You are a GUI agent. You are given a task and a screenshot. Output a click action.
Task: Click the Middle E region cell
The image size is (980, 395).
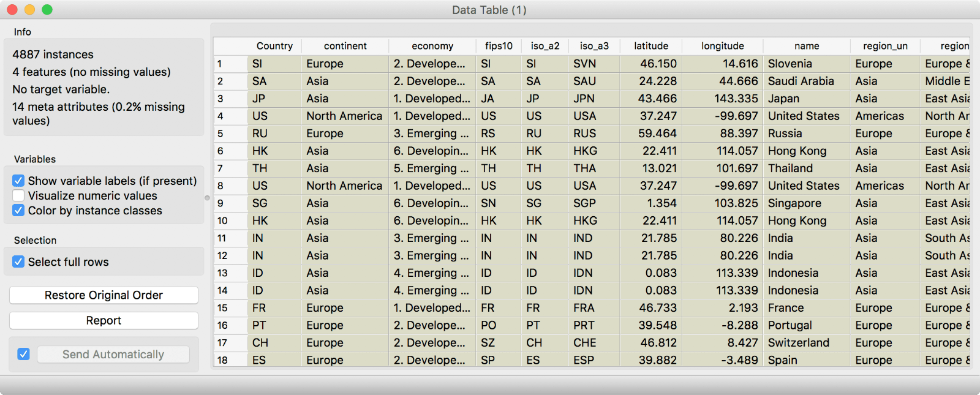[946, 81]
